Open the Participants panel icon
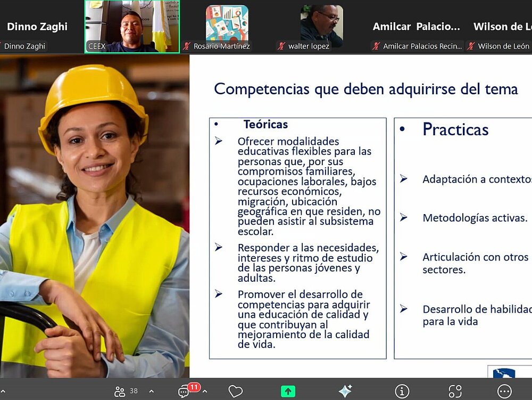This screenshot has width=532, height=400. (120, 391)
